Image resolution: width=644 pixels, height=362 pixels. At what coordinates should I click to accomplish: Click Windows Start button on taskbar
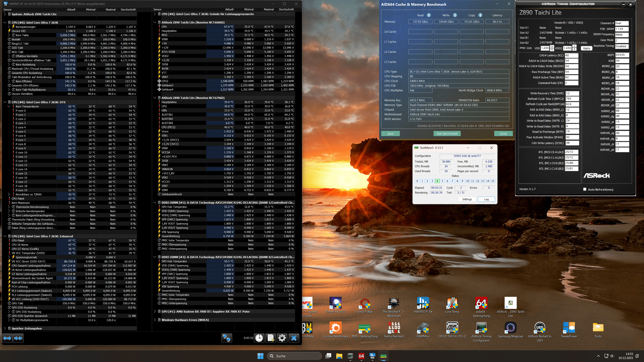pos(260,356)
